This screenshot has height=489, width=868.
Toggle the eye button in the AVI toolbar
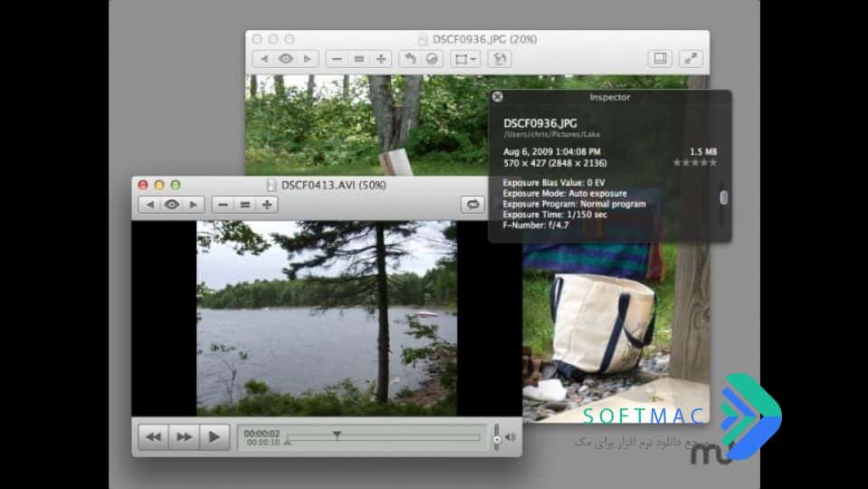click(x=172, y=205)
